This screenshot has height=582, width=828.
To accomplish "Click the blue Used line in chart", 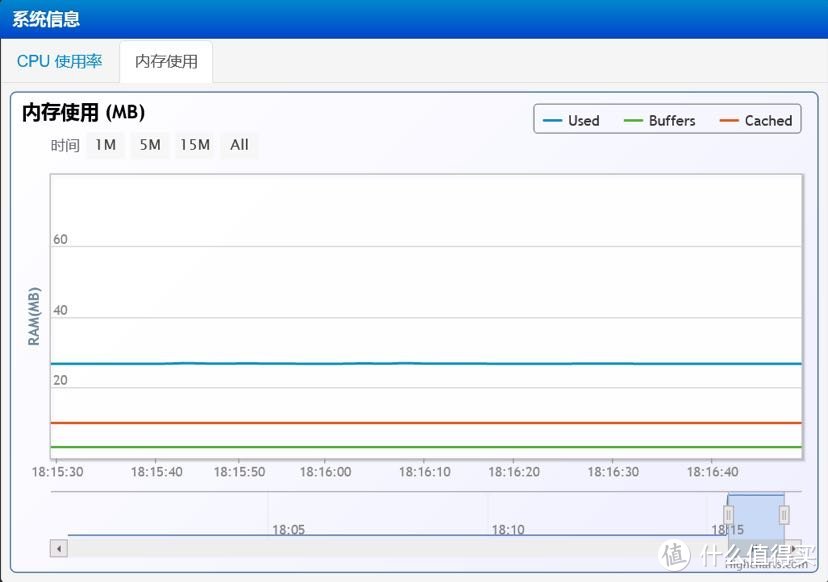I will (400, 363).
